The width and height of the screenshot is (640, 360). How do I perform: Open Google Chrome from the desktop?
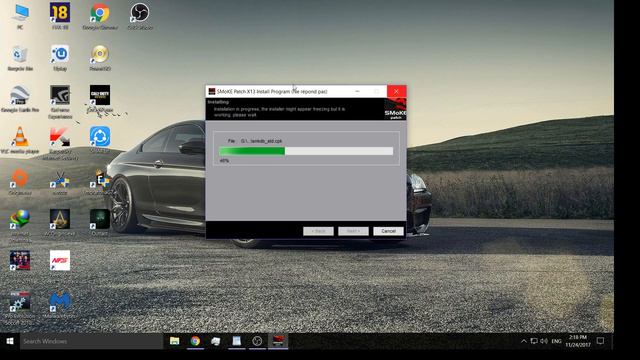100,16
